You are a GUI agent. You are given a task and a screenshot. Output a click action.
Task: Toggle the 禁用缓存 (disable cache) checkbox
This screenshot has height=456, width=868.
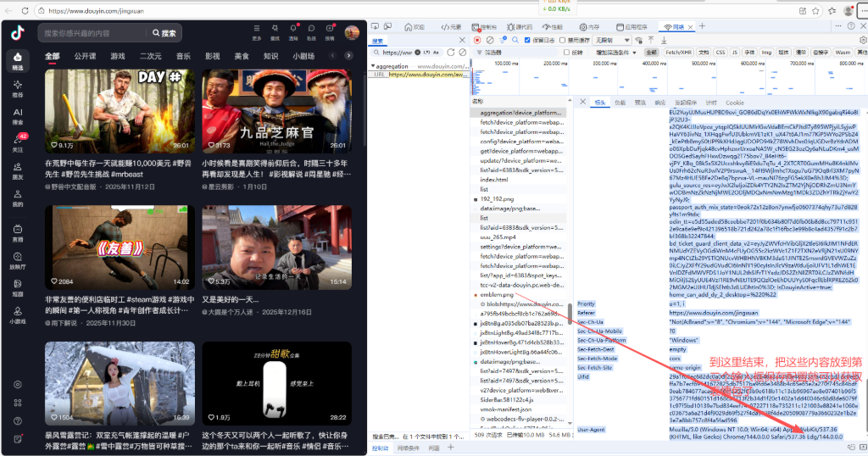[563, 40]
